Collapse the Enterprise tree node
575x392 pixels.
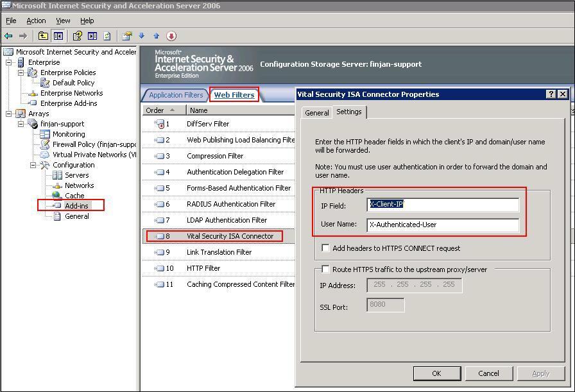tap(10, 62)
